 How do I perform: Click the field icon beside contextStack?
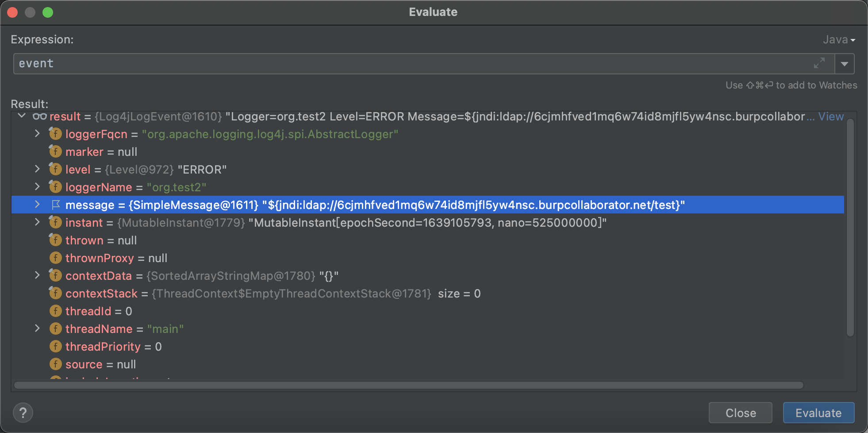(x=55, y=293)
